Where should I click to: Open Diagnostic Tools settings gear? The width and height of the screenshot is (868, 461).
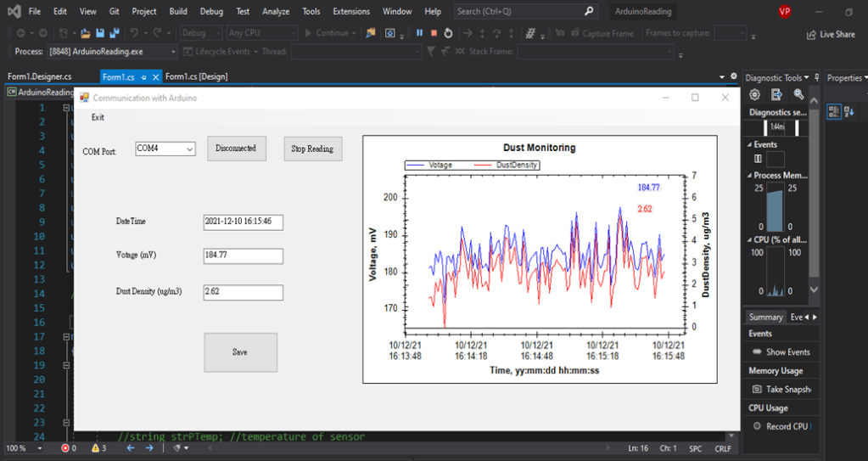coord(754,94)
